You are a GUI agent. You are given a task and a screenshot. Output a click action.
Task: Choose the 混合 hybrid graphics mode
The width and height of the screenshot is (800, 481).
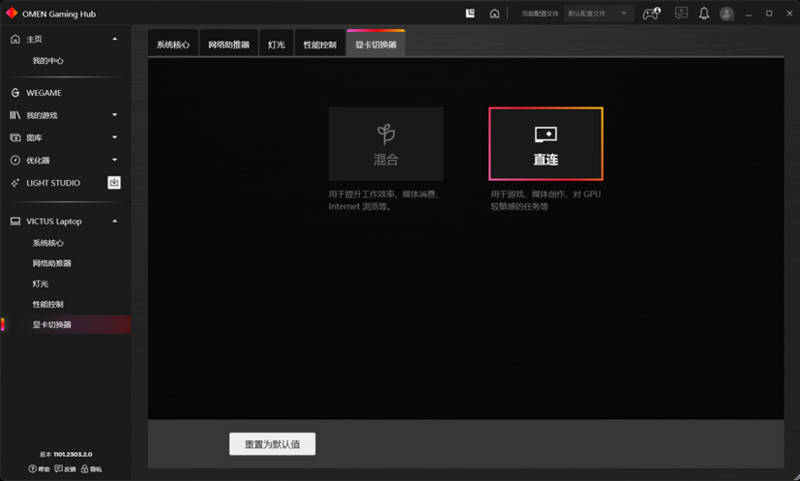pyautogui.click(x=386, y=144)
